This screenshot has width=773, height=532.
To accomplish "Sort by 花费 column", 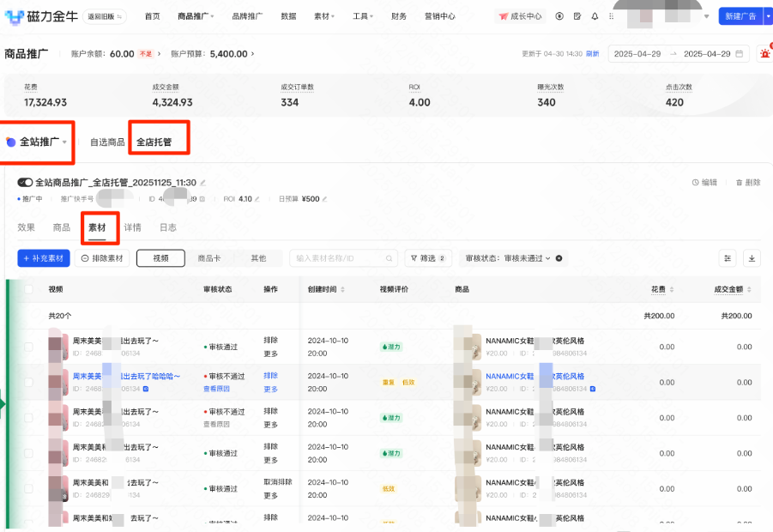I will point(672,289).
